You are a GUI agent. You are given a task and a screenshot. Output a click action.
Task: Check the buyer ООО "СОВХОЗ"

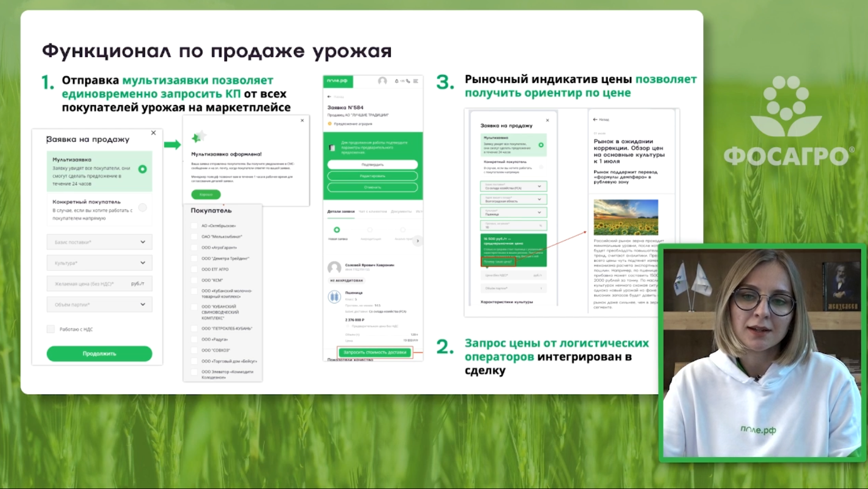[x=194, y=350]
